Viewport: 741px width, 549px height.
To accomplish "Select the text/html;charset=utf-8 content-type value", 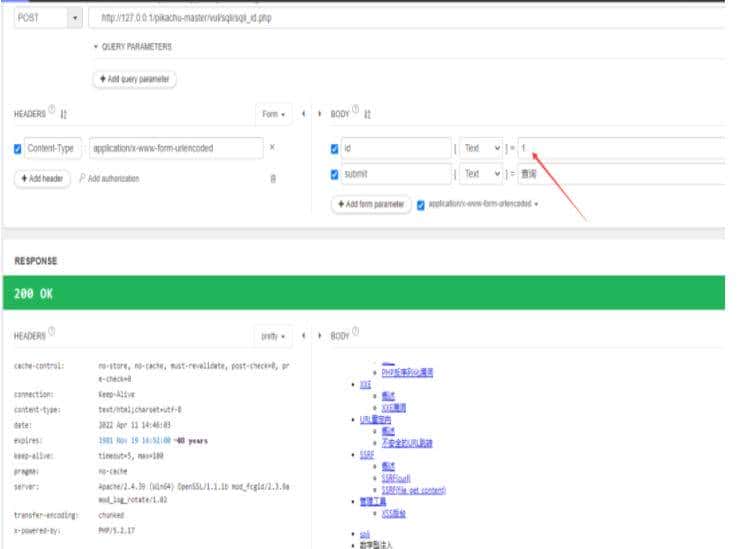I will (x=140, y=410).
